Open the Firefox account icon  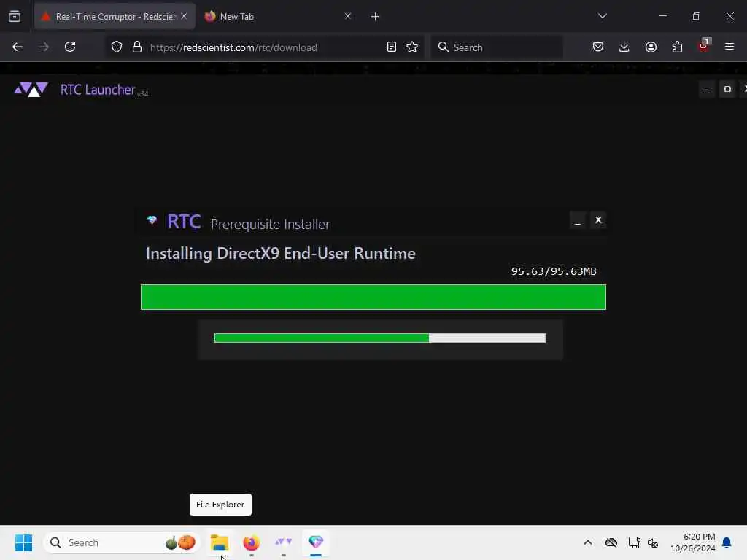pyautogui.click(x=651, y=47)
